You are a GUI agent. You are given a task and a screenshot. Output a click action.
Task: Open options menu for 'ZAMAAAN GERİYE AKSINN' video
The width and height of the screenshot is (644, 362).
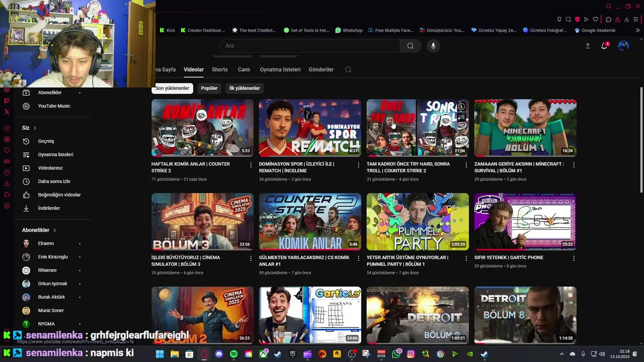574,165
